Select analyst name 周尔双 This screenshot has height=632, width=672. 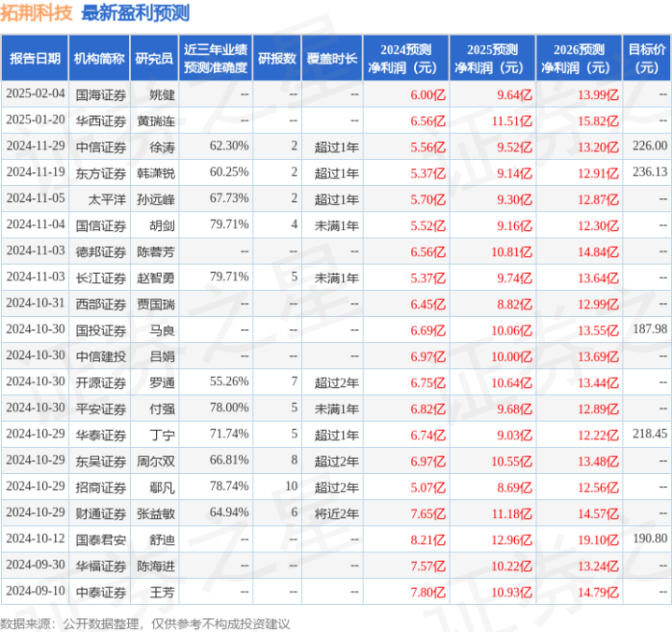155,461
